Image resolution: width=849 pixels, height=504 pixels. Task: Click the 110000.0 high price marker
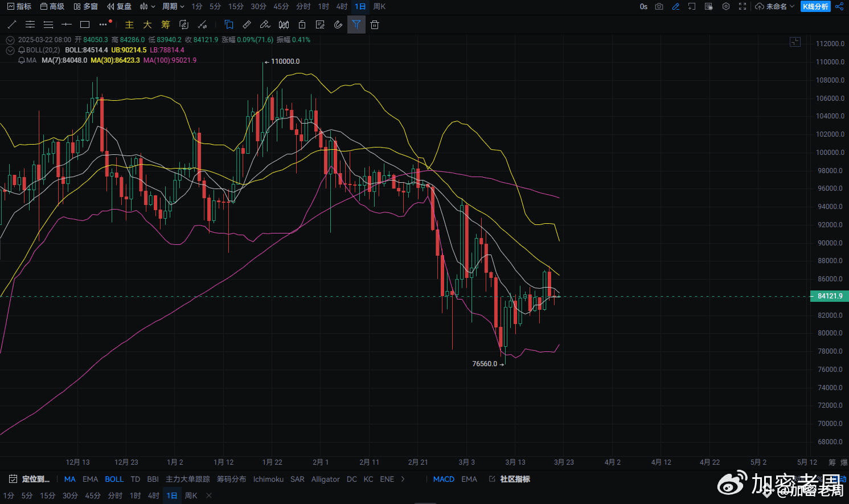[282, 62]
